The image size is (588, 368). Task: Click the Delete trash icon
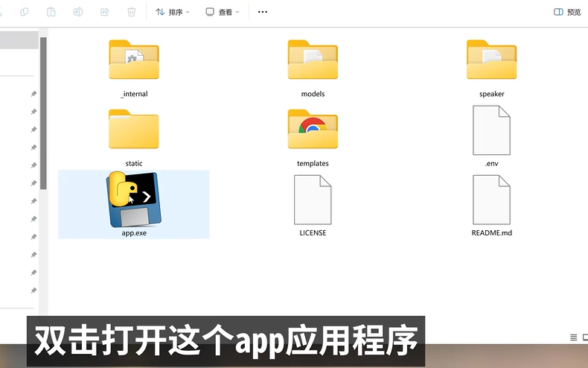(x=132, y=12)
